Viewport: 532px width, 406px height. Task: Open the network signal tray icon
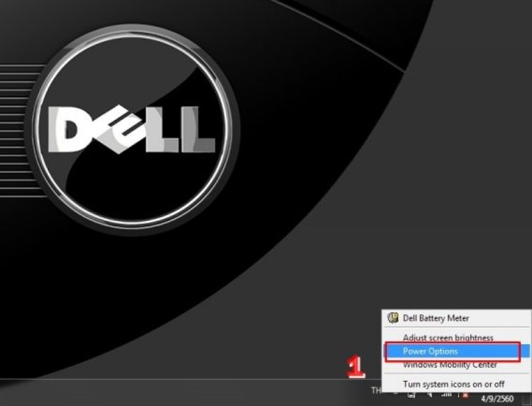pyautogui.click(x=446, y=394)
